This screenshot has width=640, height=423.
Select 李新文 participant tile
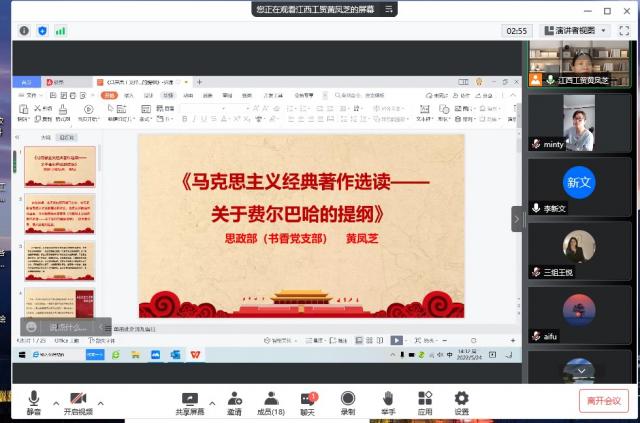click(580, 186)
